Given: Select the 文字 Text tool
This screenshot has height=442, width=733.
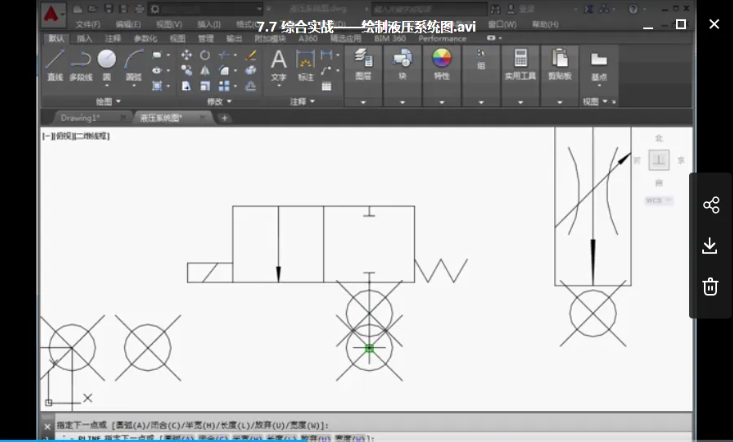Looking at the screenshot, I should (x=279, y=65).
